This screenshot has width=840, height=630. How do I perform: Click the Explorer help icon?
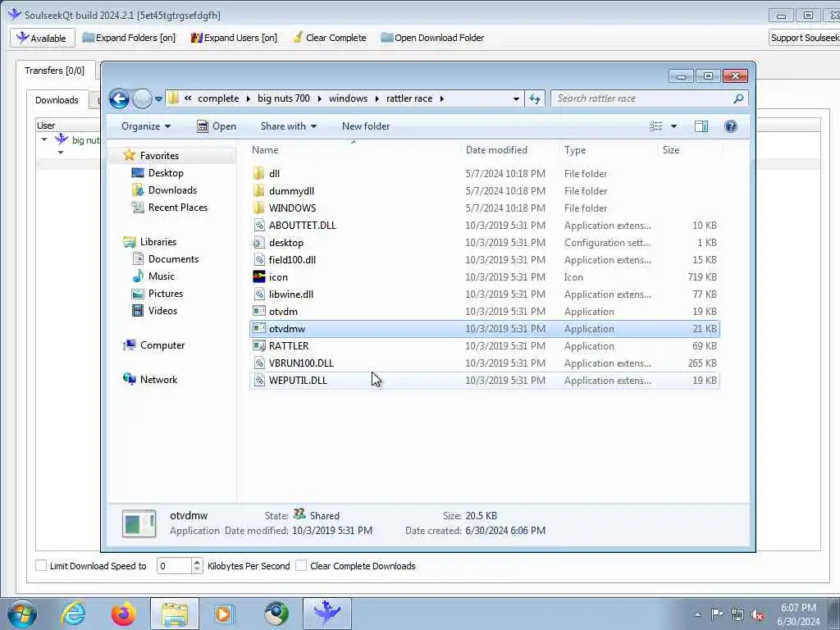[x=730, y=126]
